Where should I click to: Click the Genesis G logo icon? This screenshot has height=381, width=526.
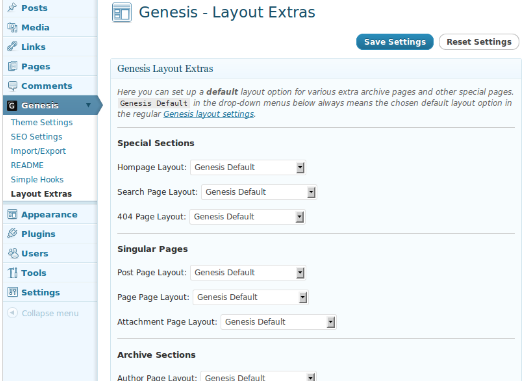click(x=12, y=106)
